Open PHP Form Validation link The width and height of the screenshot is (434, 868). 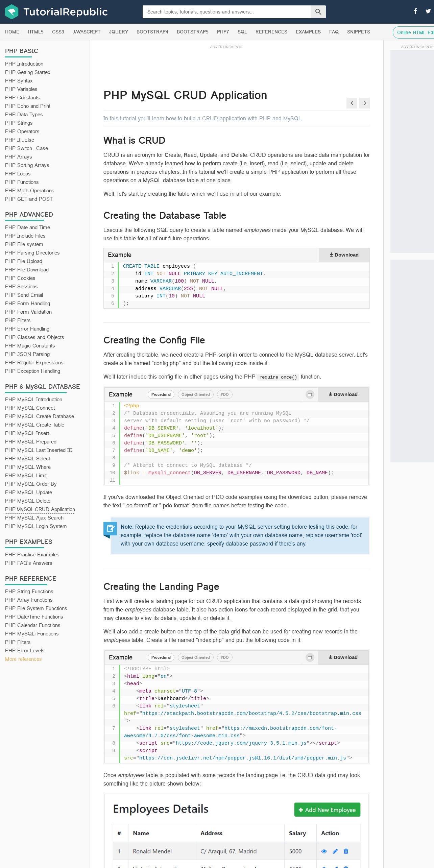[28, 312]
